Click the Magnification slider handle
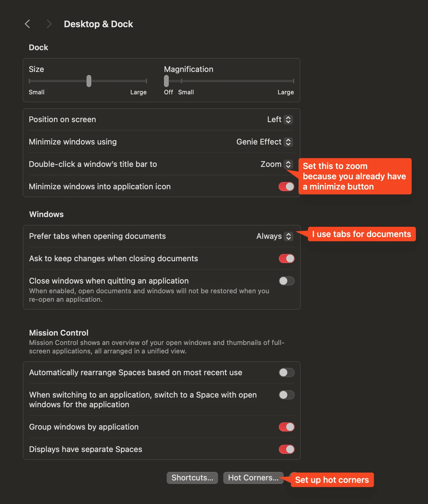This screenshot has width=428, height=504. [166, 81]
